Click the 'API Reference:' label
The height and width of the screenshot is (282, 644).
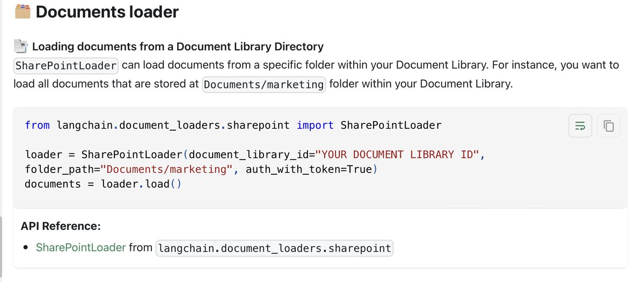click(61, 226)
